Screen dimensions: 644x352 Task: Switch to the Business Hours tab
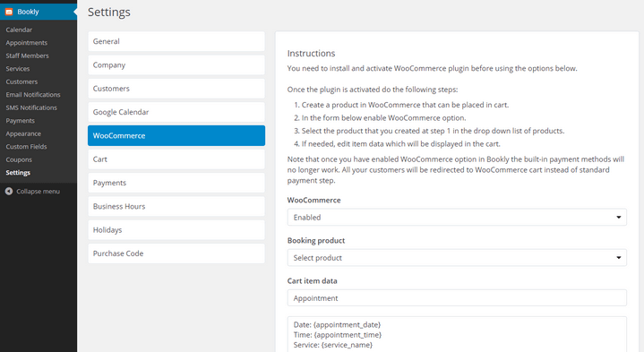(176, 206)
